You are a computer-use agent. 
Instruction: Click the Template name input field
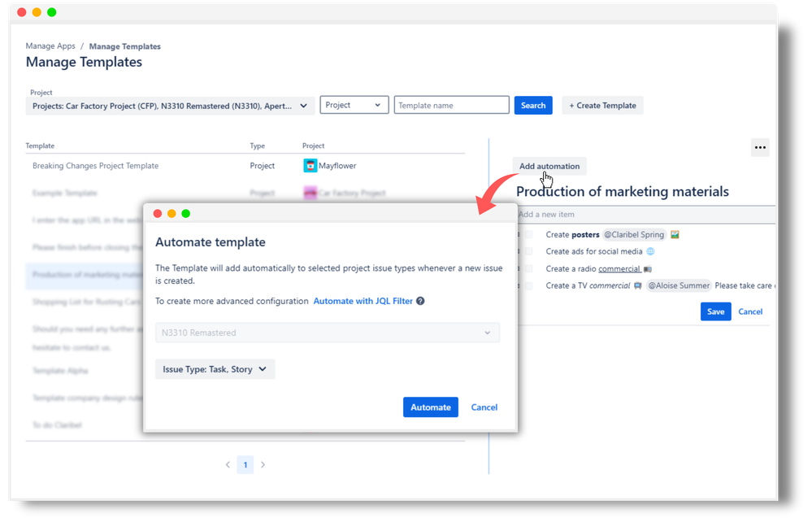tap(451, 104)
